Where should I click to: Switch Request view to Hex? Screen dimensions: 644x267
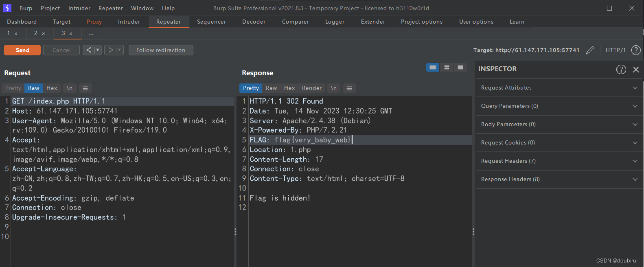tap(52, 88)
